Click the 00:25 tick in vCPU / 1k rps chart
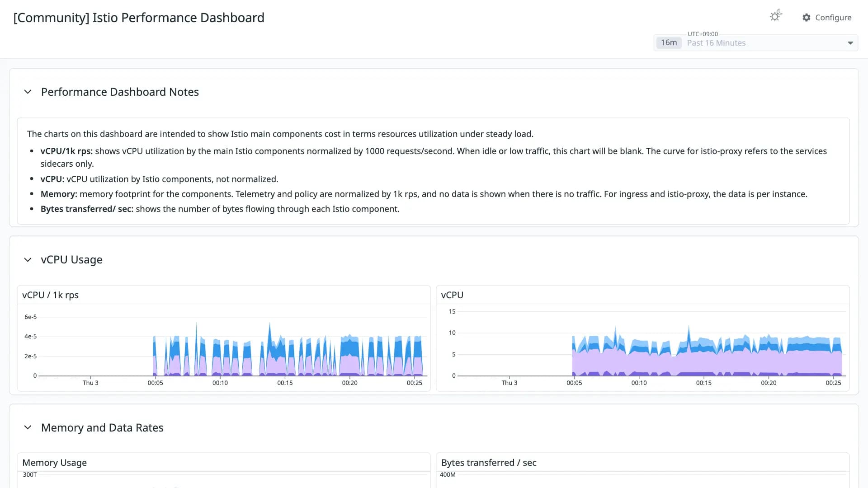 pos(415,383)
